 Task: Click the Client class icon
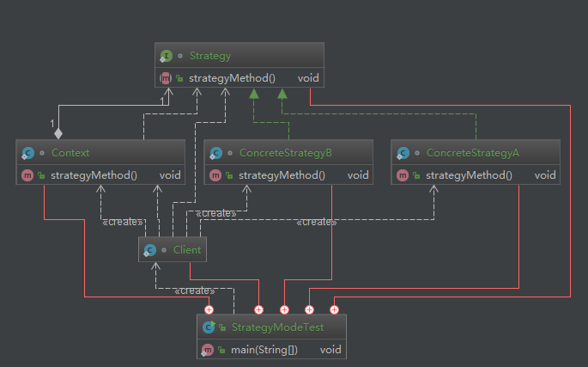pyautogui.click(x=150, y=250)
